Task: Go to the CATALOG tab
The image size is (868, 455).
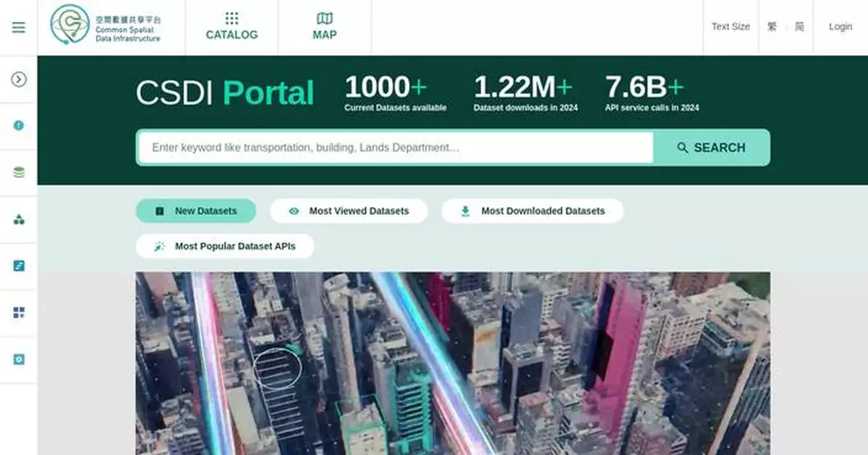Action: 231,27
